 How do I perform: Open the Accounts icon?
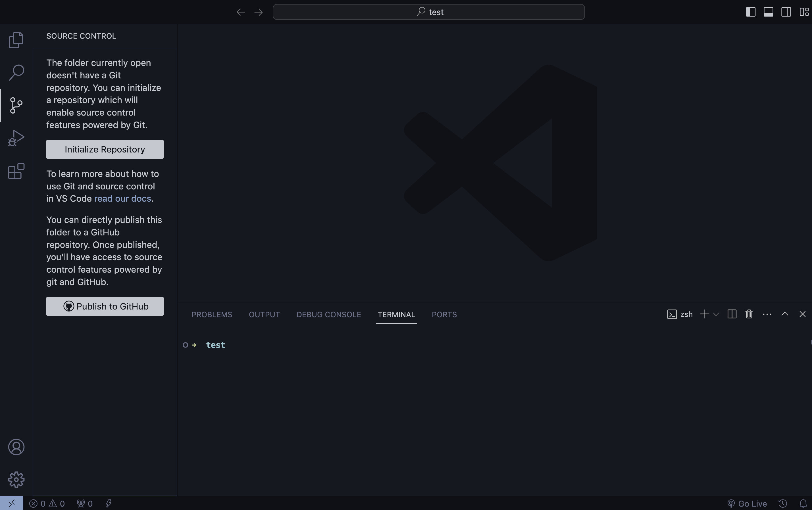point(16,447)
